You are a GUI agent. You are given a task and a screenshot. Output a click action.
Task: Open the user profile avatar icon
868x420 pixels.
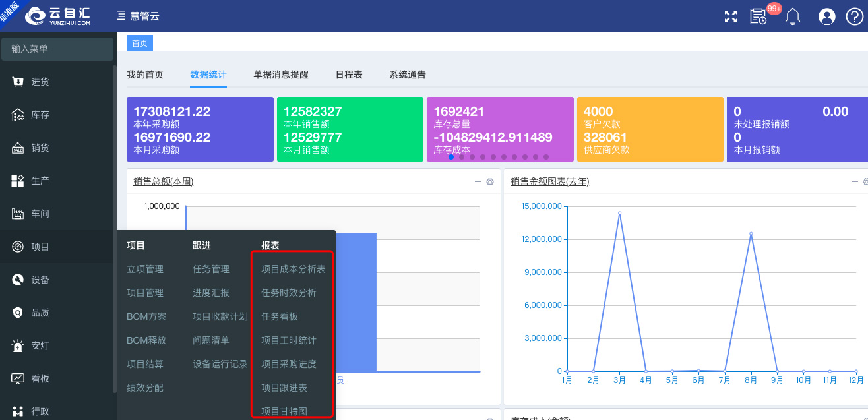[826, 16]
